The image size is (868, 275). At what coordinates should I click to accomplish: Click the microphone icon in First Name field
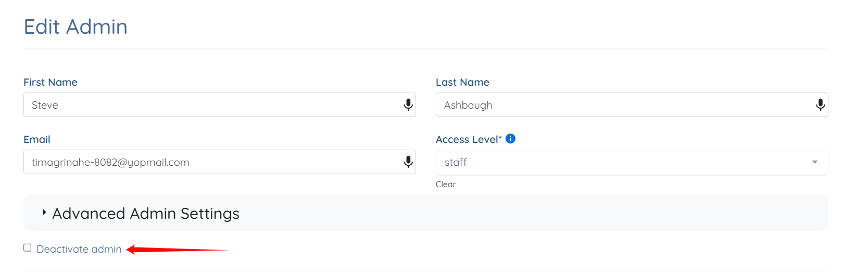[x=408, y=105]
